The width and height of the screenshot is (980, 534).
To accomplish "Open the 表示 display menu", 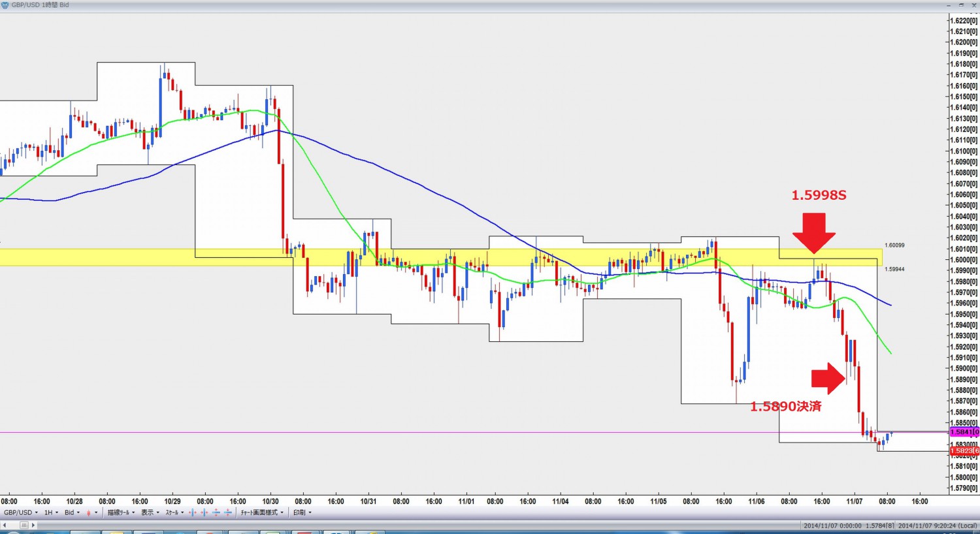I will coord(150,513).
